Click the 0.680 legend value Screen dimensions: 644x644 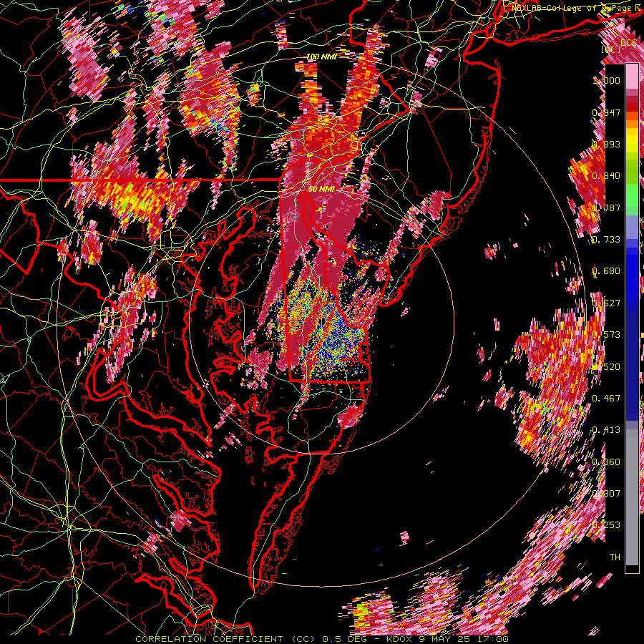(606, 270)
